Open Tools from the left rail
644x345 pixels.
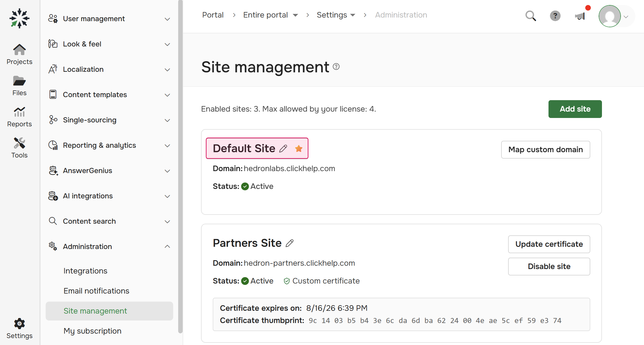[x=19, y=148]
